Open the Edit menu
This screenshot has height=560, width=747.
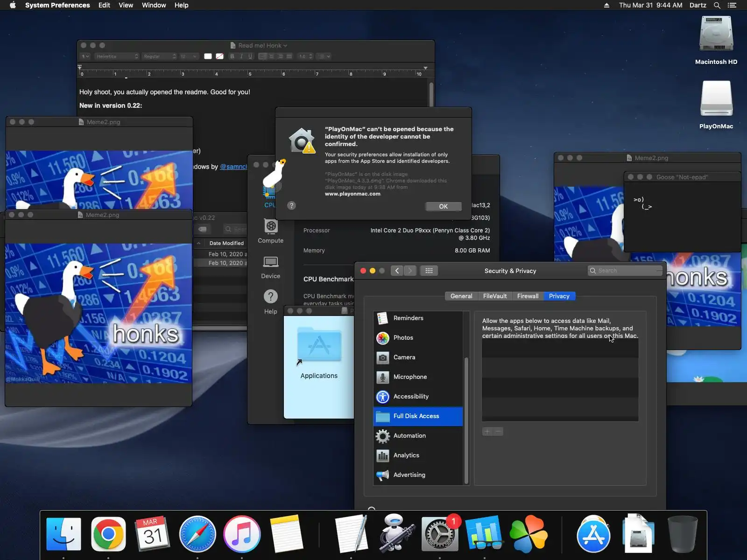[104, 5]
